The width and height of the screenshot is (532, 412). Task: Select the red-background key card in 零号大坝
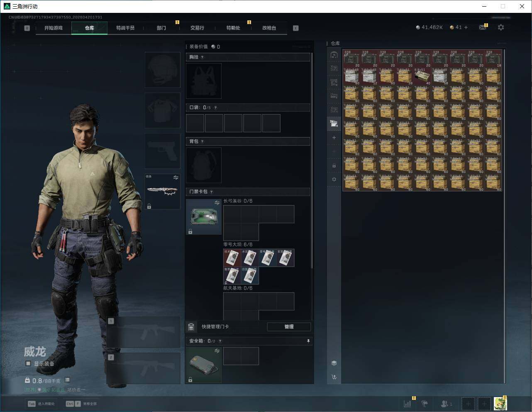click(x=232, y=258)
